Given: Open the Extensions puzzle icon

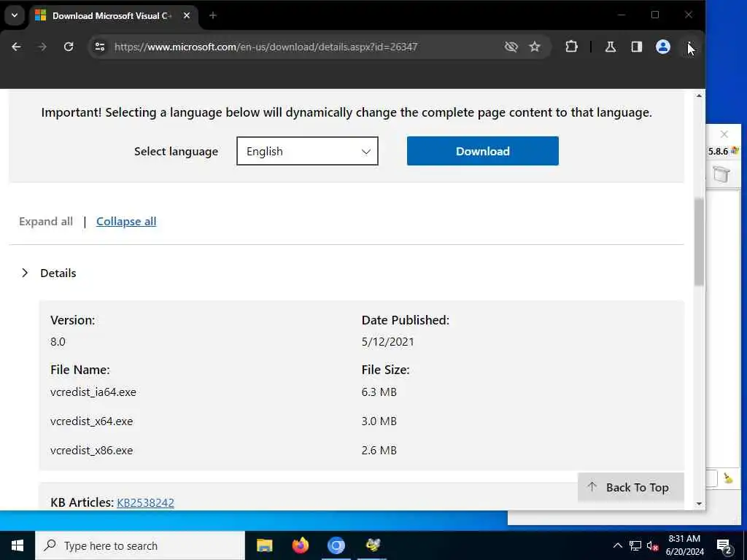Looking at the screenshot, I should (571, 47).
